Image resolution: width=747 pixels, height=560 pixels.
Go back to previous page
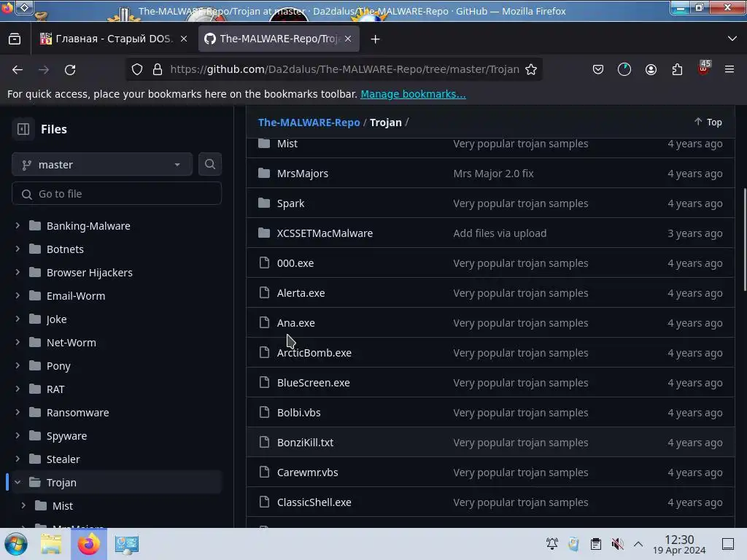(x=18, y=69)
